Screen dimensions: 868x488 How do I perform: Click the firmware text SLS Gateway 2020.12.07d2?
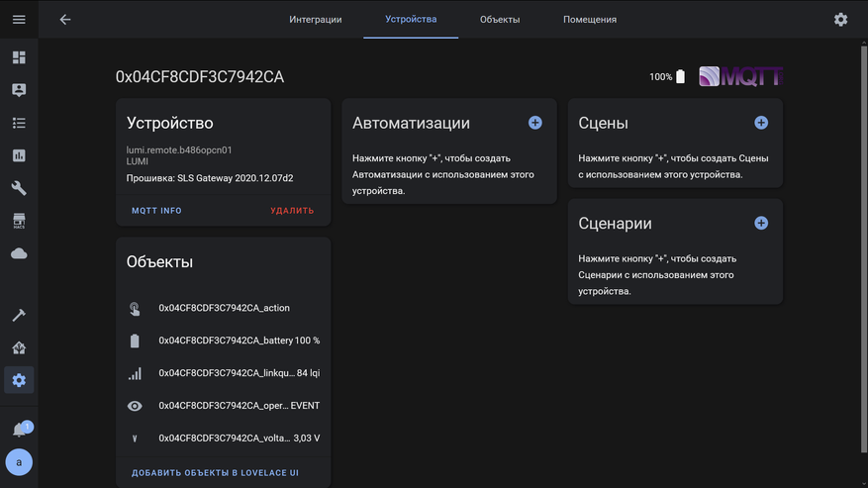[236, 178]
